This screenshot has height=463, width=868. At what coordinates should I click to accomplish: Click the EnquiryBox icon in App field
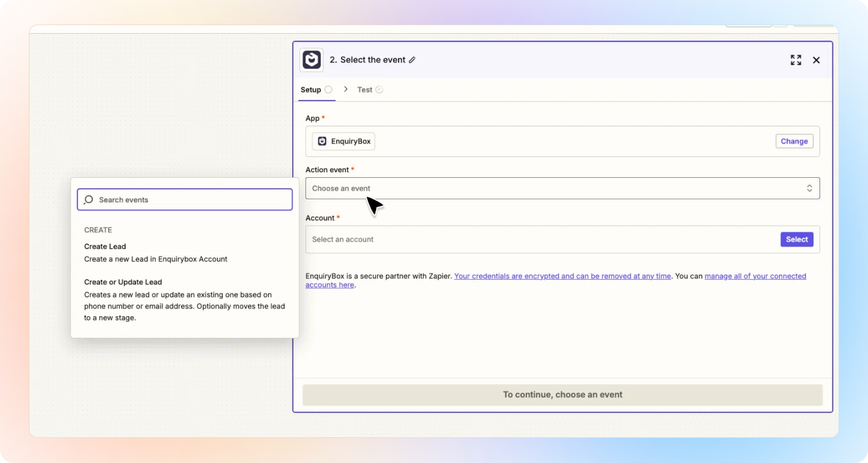pos(322,141)
